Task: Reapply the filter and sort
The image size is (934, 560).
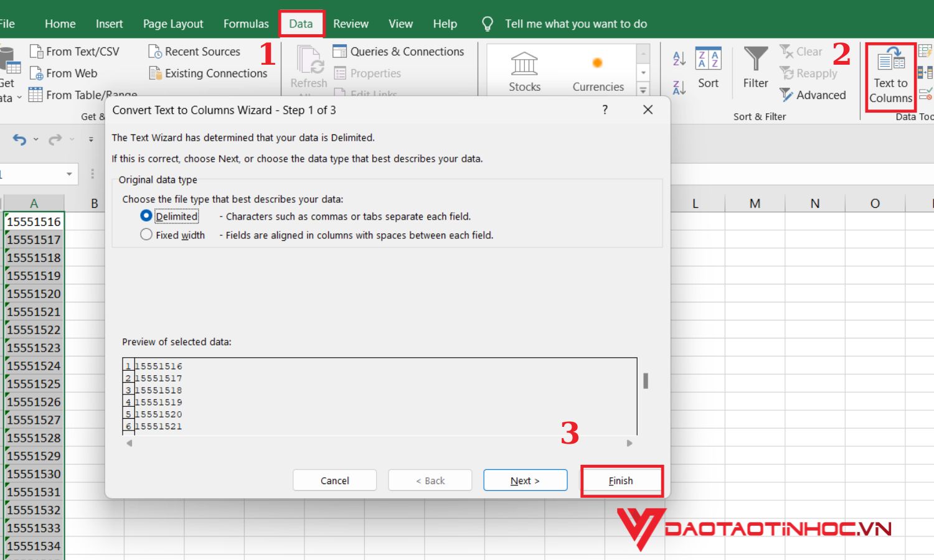Action: 809,73
